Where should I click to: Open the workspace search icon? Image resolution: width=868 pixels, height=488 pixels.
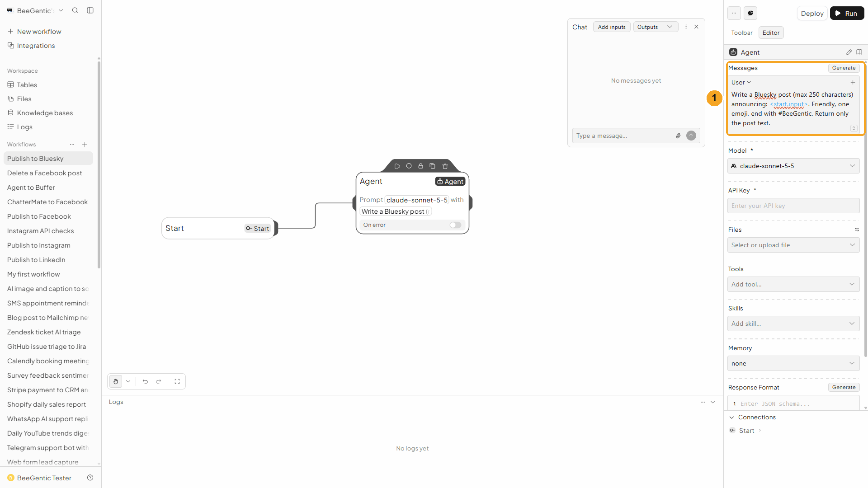tap(75, 10)
